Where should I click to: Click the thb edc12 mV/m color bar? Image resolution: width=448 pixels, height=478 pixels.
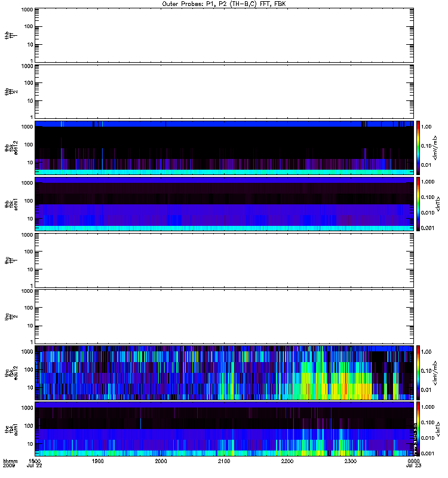418,148
